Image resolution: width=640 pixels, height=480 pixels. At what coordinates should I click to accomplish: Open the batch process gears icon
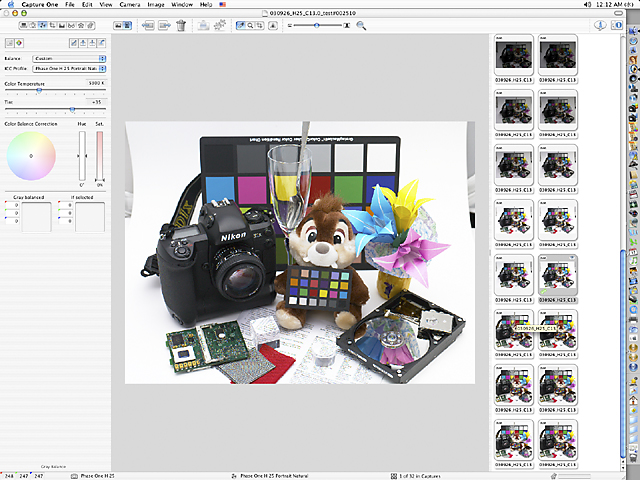(220, 25)
